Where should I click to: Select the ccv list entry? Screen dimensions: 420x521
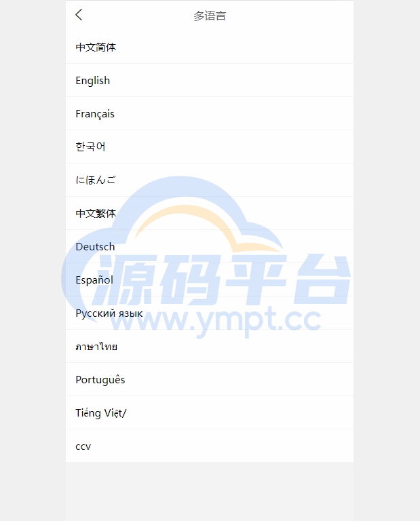click(x=210, y=446)
